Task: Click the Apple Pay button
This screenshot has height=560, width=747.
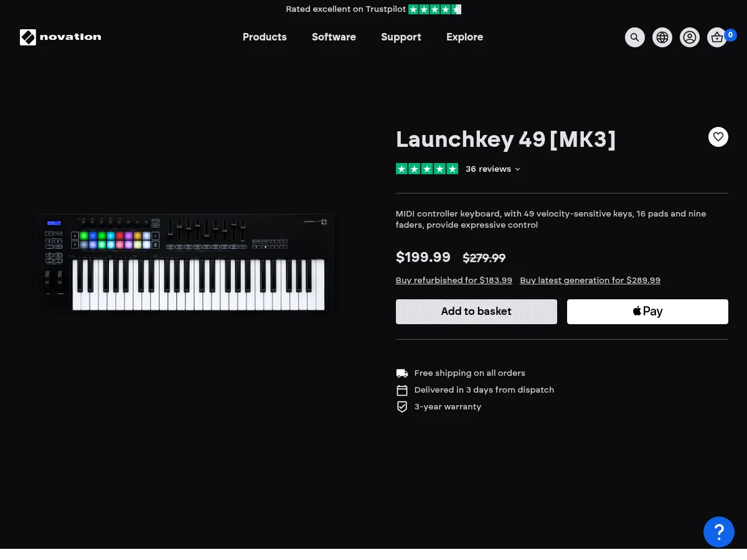Action: click(647, 311)
